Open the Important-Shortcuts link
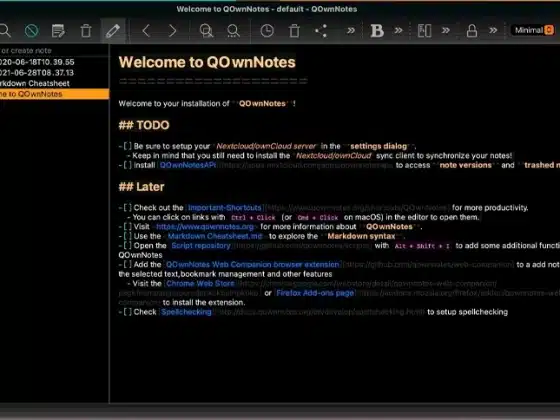This screenshot has width=560, height=420. click(225, 208)
